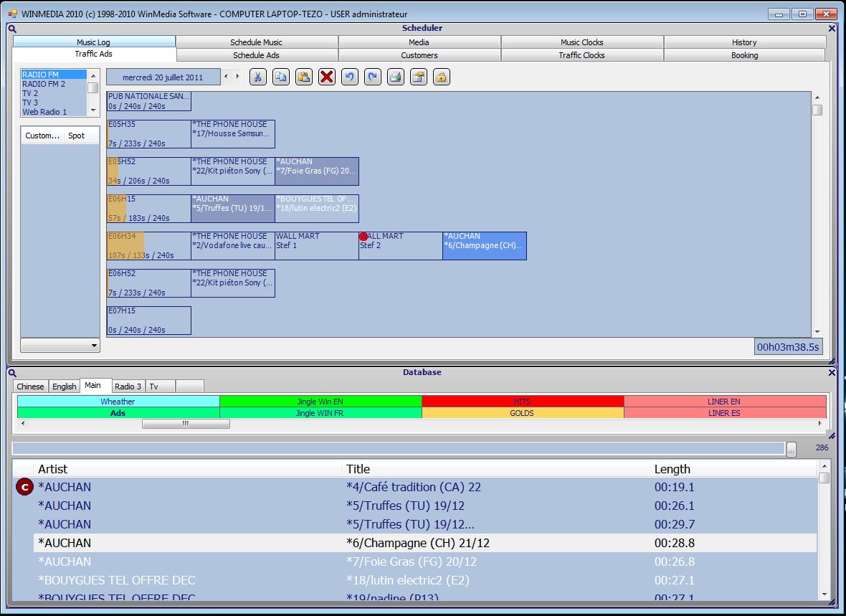
Task: Click the padlock Lock icon
Action: 442,77
